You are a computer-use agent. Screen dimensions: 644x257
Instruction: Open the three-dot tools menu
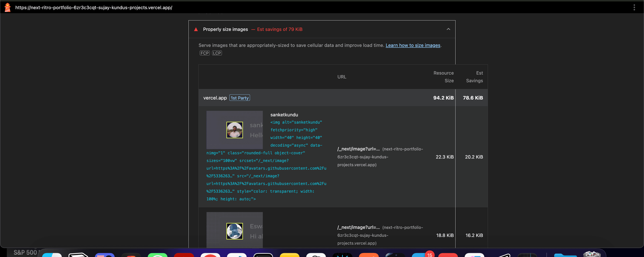pos(634,7)
